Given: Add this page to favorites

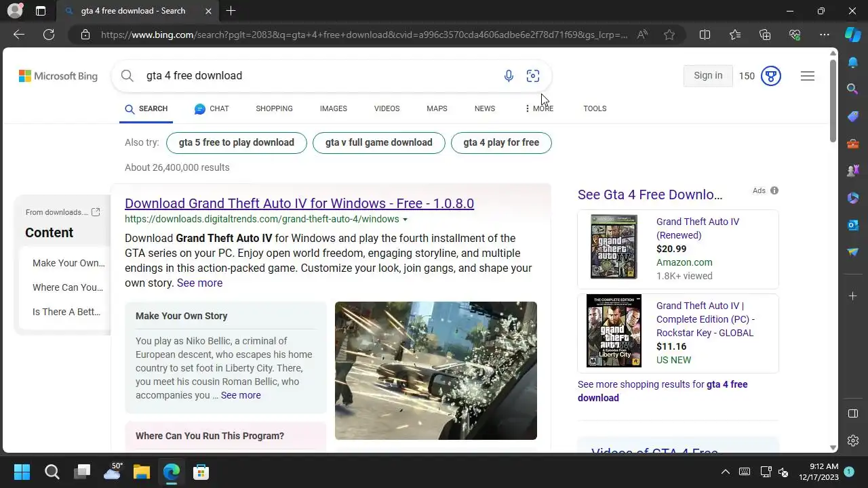Looking at the screenshot, I should pos(669,35).
